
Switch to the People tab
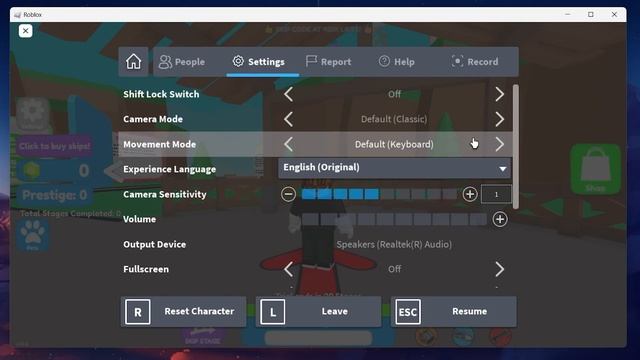pos(182,62)
